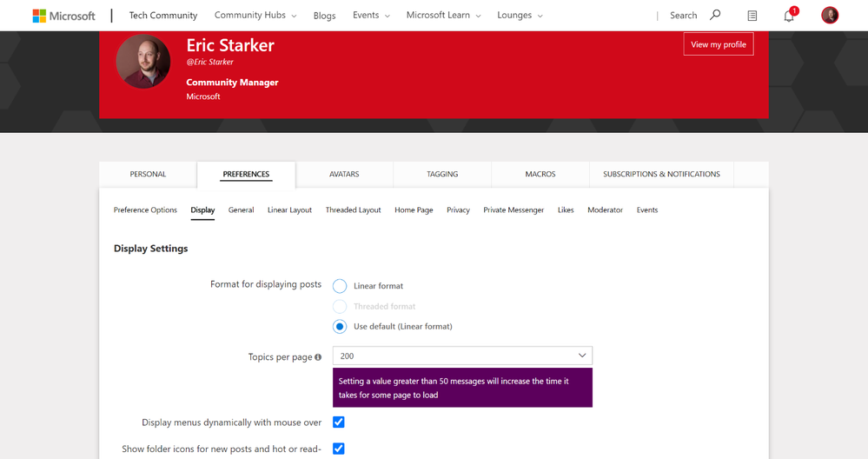868x459 pixels.
Task: Click the Microsoft logo
Action: (x=63, y=16)
